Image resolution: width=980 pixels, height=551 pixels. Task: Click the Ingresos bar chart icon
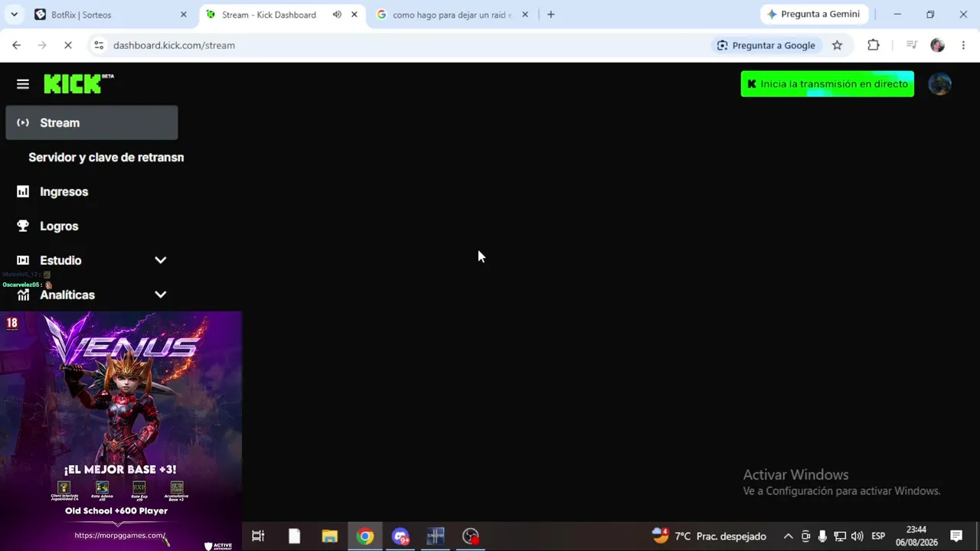(23, 191)
